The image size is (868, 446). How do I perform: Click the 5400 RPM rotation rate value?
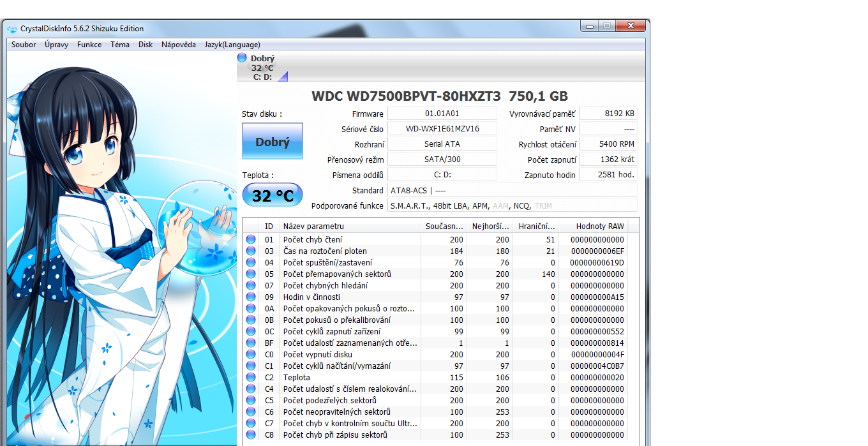pyautogui.click(x=608, y=144)
